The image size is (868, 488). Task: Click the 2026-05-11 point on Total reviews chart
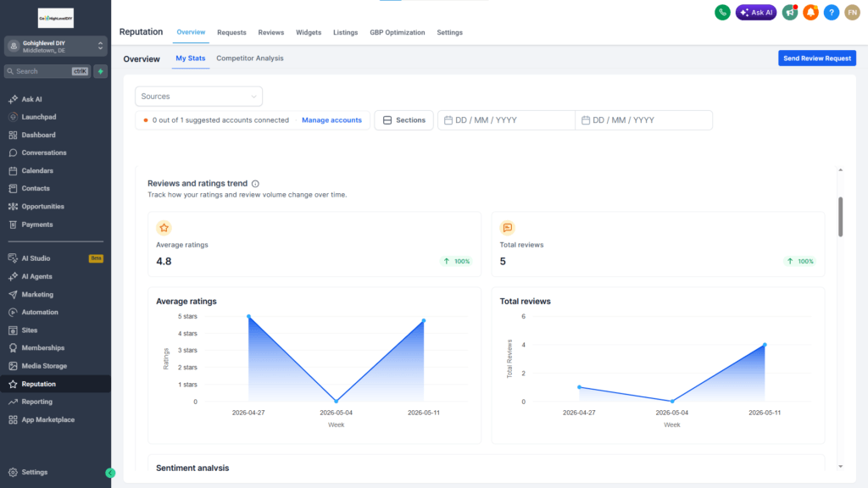[765, 345]
